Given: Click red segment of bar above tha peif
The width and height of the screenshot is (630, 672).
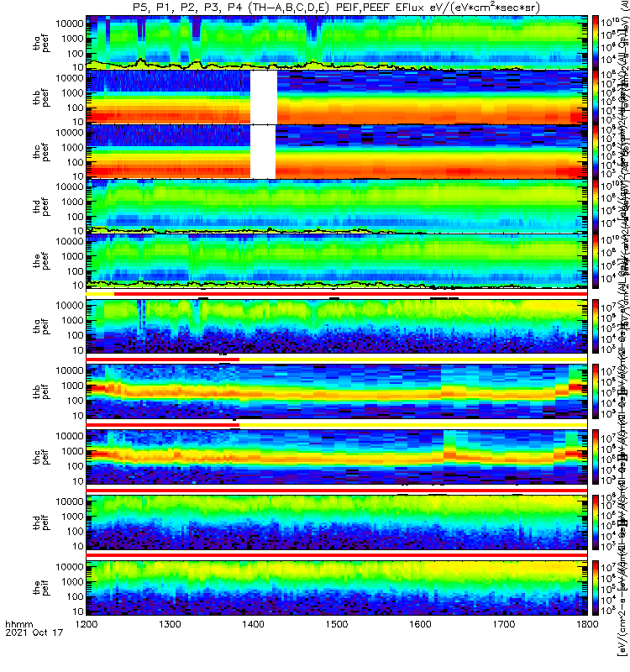Looking at the screenshot, I should [x=350, y=294].
